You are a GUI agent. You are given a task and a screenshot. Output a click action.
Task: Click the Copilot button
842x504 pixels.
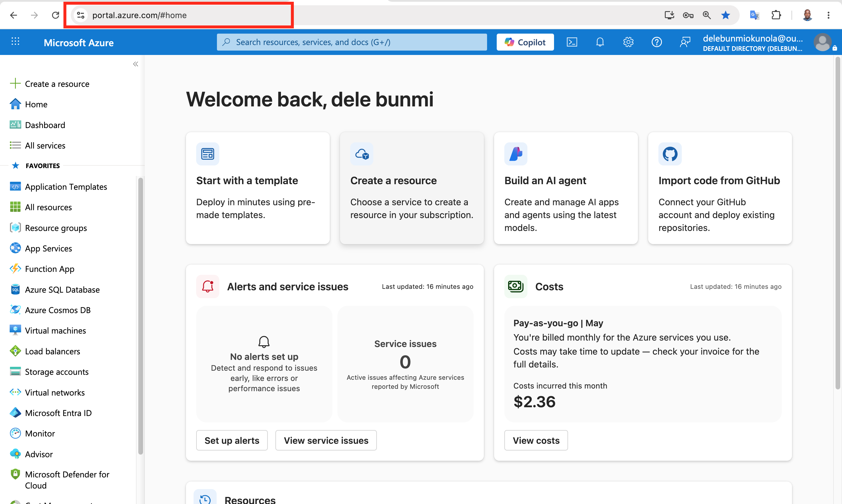coord(525,42)
